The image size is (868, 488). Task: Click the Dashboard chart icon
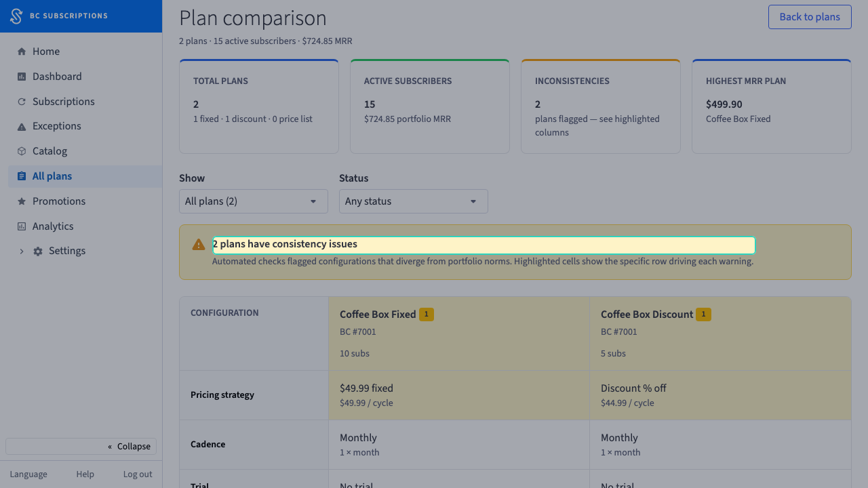click(x=22, y=77)
